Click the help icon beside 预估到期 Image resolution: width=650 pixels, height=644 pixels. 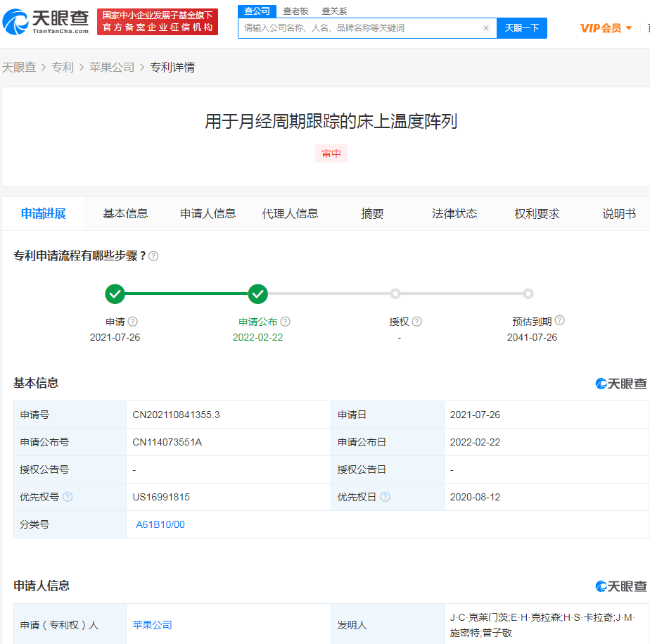(560, 320)
